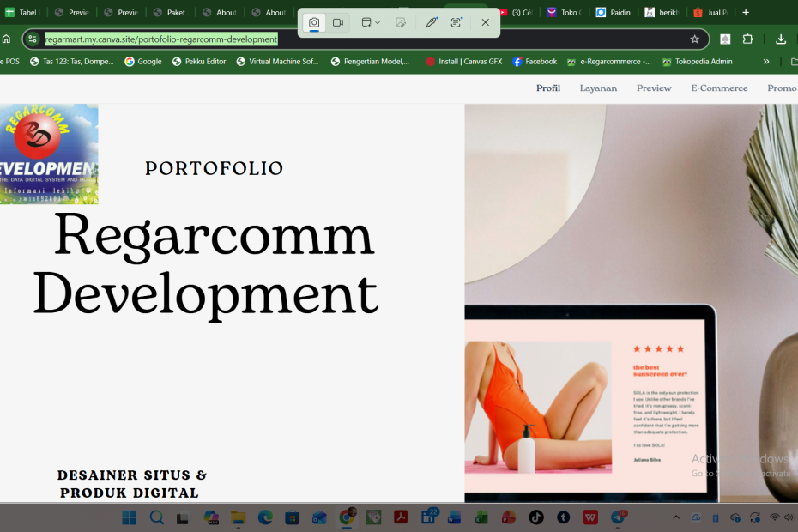Open the TikTok app in the taskbar
This screenshot has height=532, width=798.
536,517
